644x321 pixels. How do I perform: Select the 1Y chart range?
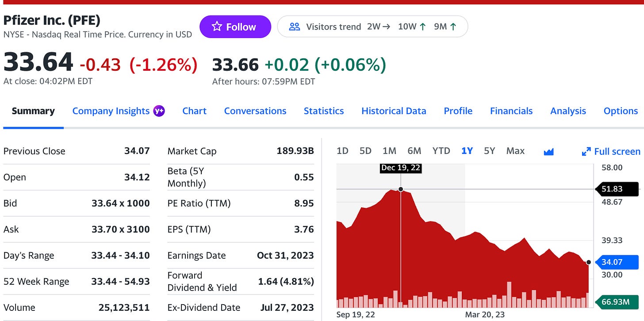tap(467, 151)
